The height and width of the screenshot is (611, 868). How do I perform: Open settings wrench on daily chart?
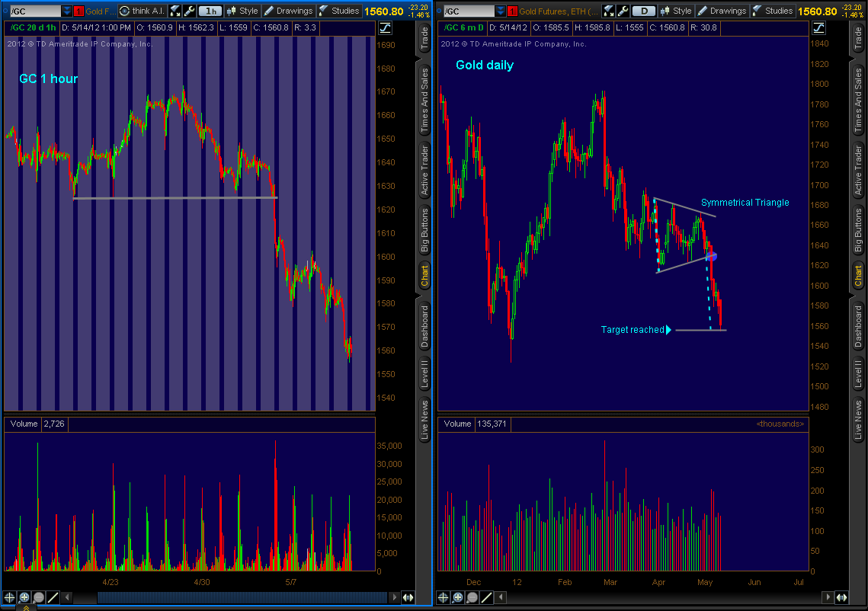pos(623,11)
